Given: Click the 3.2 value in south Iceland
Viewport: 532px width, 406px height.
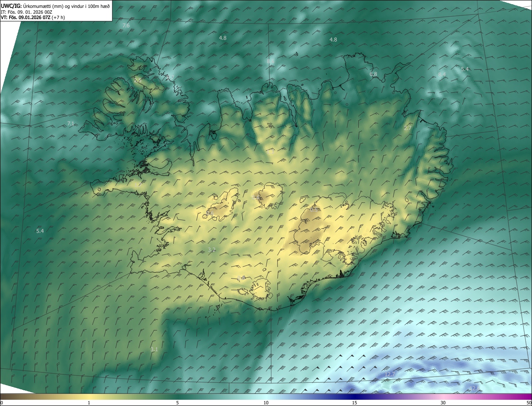Looking at the screenshot, I should pos(212,249).
